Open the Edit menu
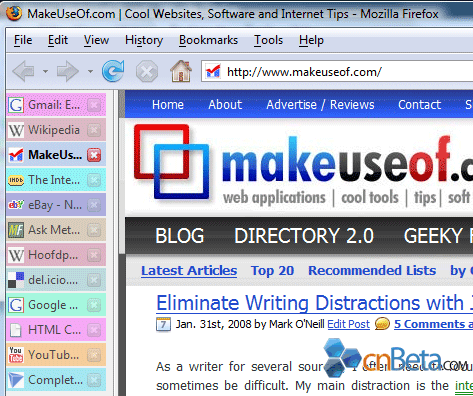 pyautogui.click(x=58, y=40)
